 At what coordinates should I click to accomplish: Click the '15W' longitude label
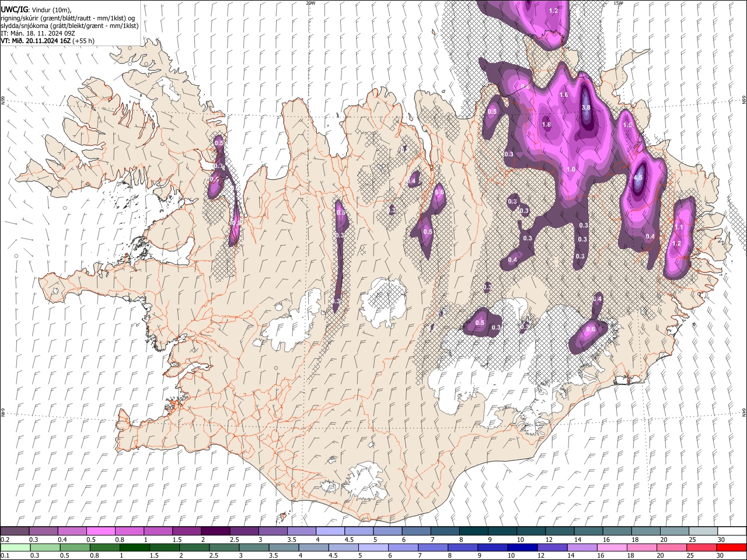click(619, 3)
